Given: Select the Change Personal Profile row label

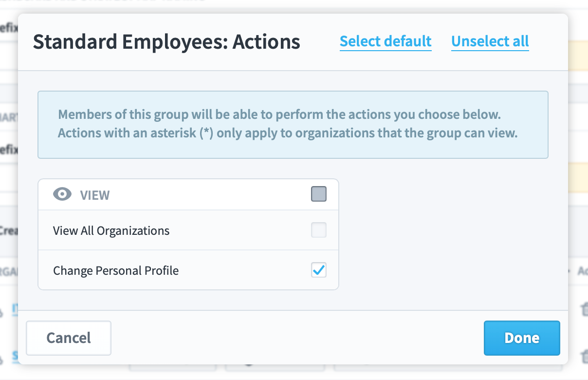Looking at the screenshot, I should pos(116,270).
